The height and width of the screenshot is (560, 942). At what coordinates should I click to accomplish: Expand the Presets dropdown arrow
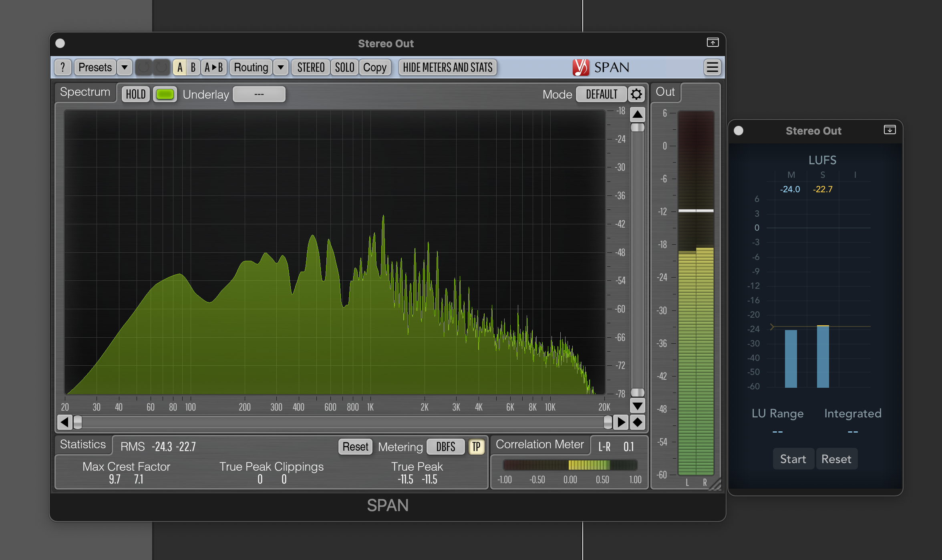point(125,67)
